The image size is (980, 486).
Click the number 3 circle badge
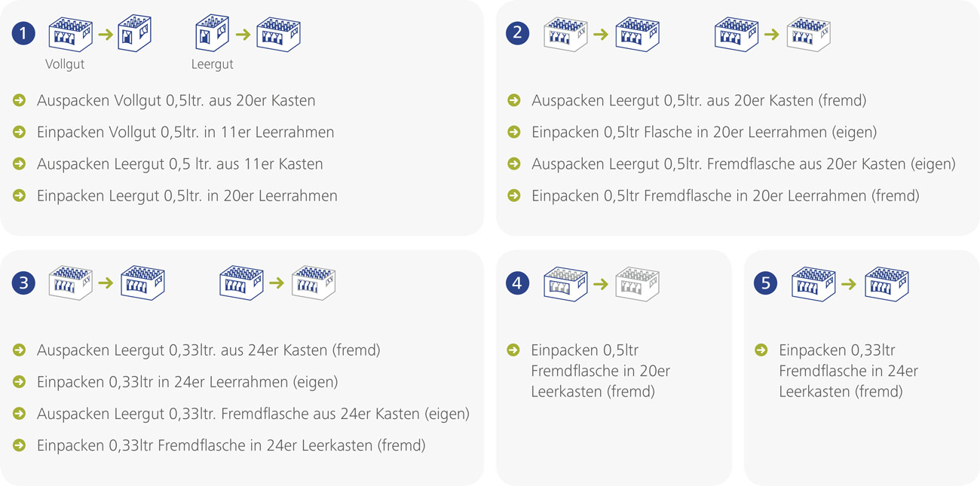24,283
